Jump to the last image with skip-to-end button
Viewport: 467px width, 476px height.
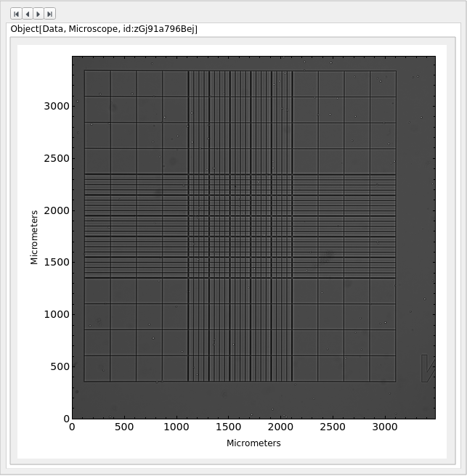50,14
